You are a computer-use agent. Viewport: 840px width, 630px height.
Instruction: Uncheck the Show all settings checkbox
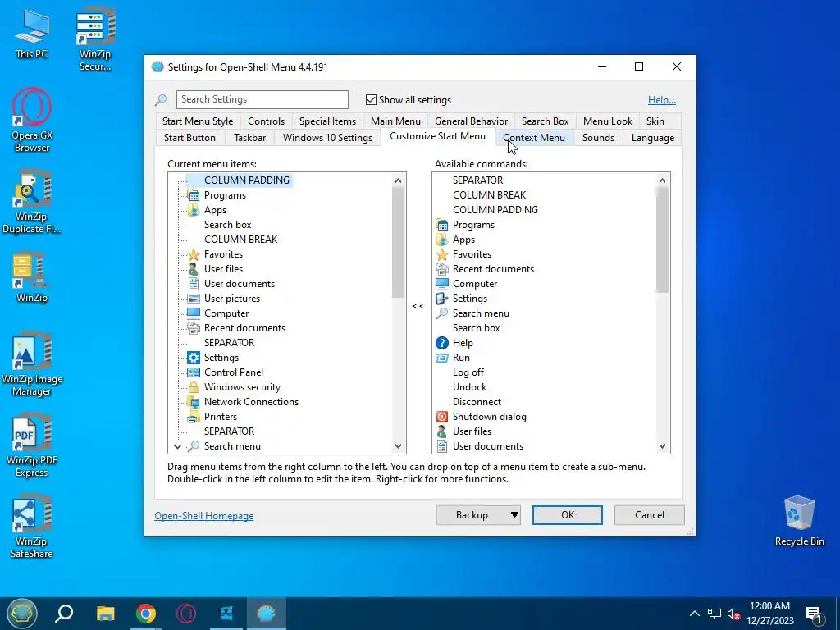pos(371,99)
